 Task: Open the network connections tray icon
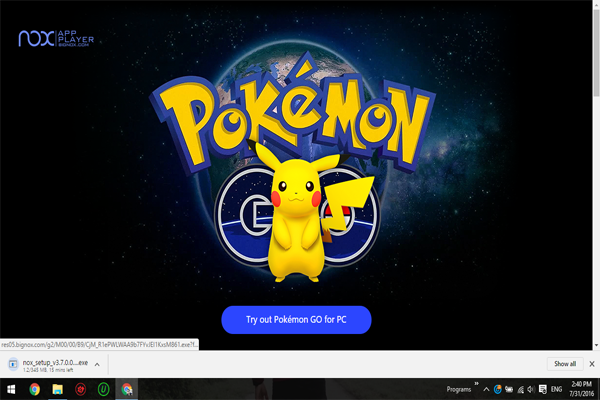tap(520, 390)
